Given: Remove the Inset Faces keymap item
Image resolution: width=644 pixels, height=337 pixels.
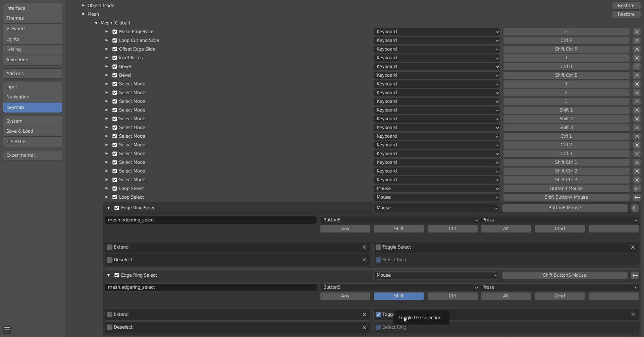Looking at the screenshot, I should tap(637, 58).
